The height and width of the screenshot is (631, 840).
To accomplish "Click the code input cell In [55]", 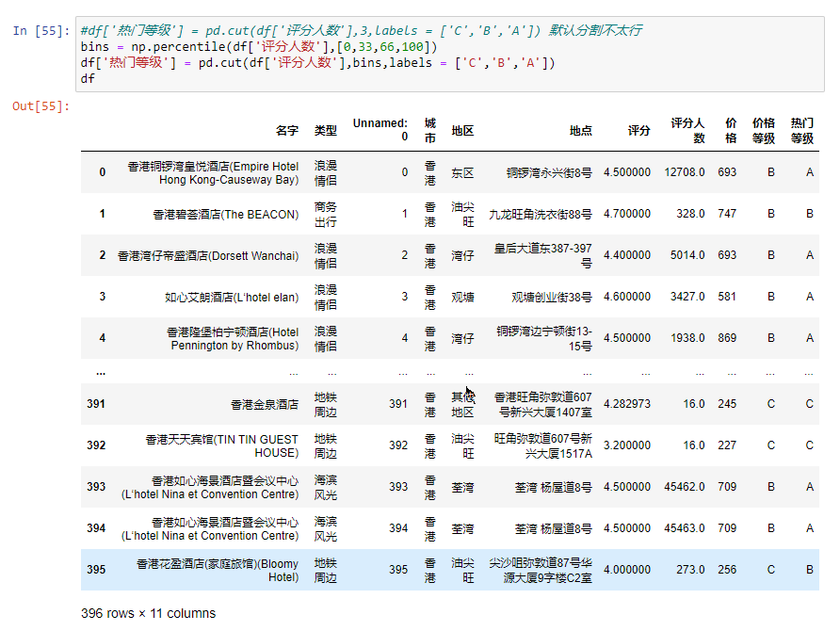I will [x=449, y=54].
